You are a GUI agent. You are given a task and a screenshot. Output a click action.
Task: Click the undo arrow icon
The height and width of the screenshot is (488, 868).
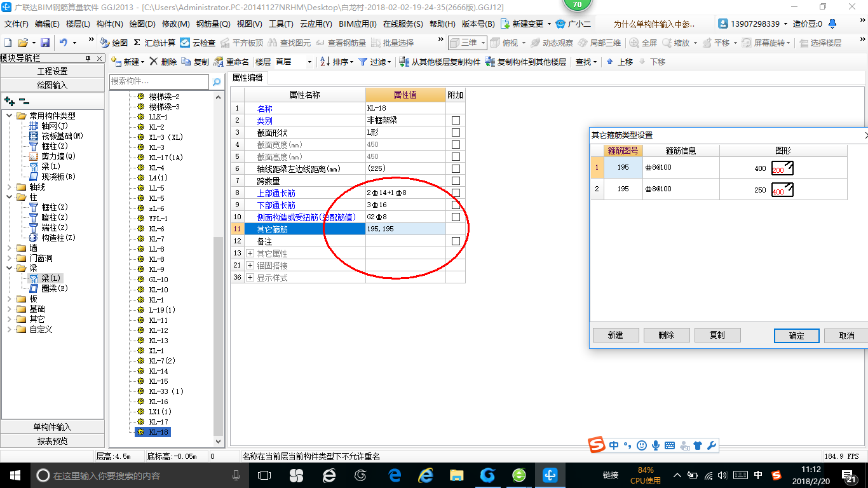[64, 43]
